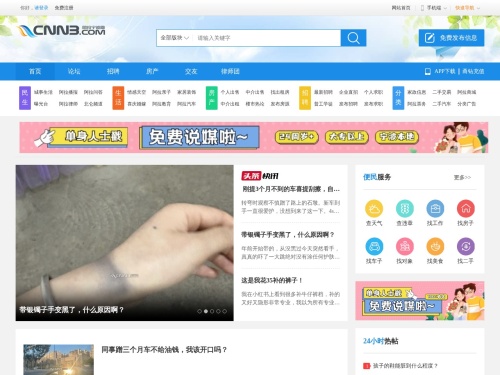Expand the 全部版块 search scope dropdown

coord(175,38)
